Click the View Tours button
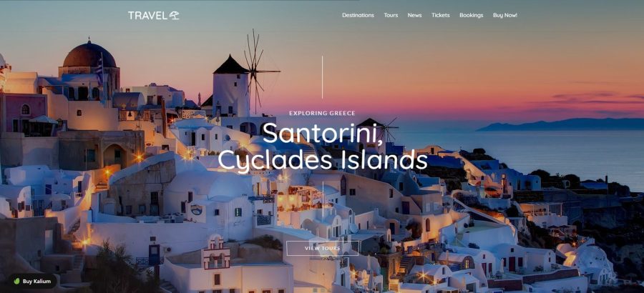Screen dimensions: 644x293 click(x=323, y=248)
